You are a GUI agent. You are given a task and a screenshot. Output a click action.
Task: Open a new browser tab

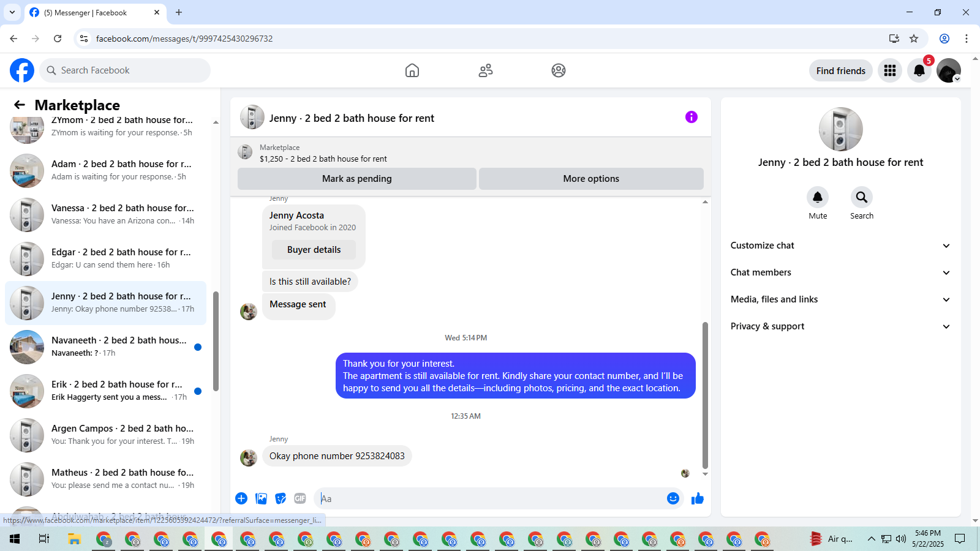pos(179,12)
